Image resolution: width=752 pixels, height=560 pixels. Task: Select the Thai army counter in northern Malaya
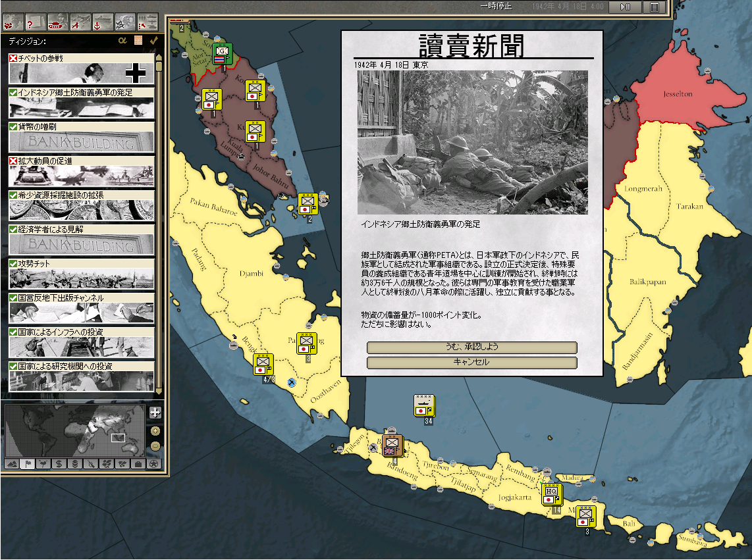(222, 54)
